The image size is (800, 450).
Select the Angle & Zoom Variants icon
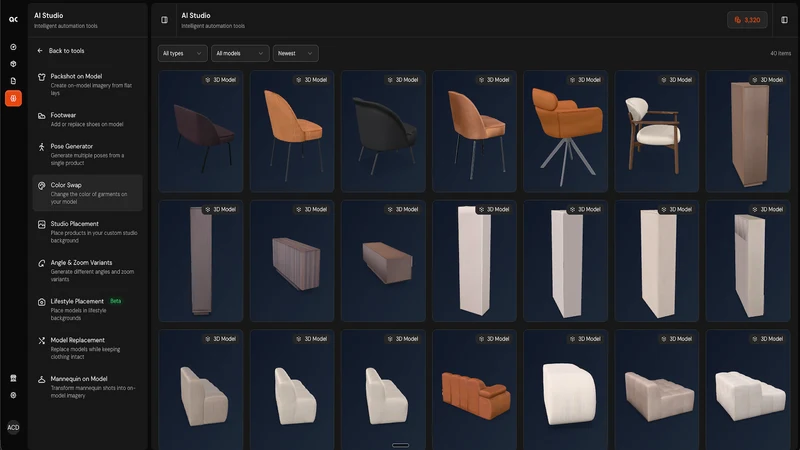[x=42, y=263]
